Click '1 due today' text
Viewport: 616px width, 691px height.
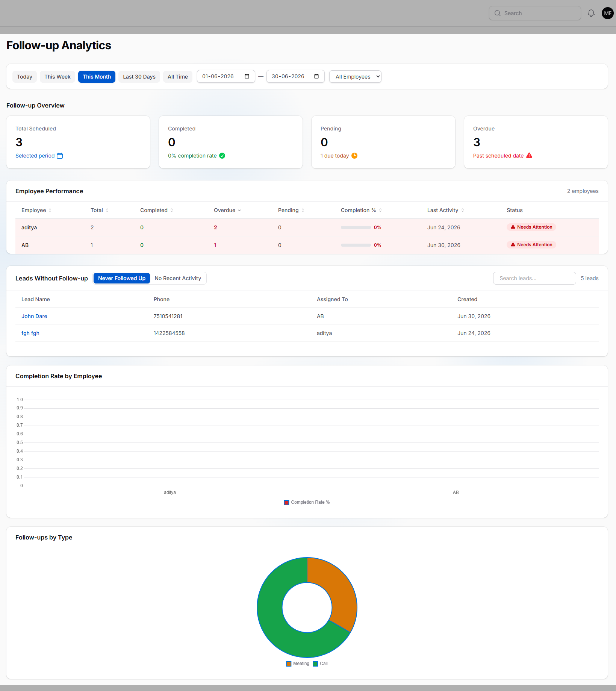pos(334,156)
